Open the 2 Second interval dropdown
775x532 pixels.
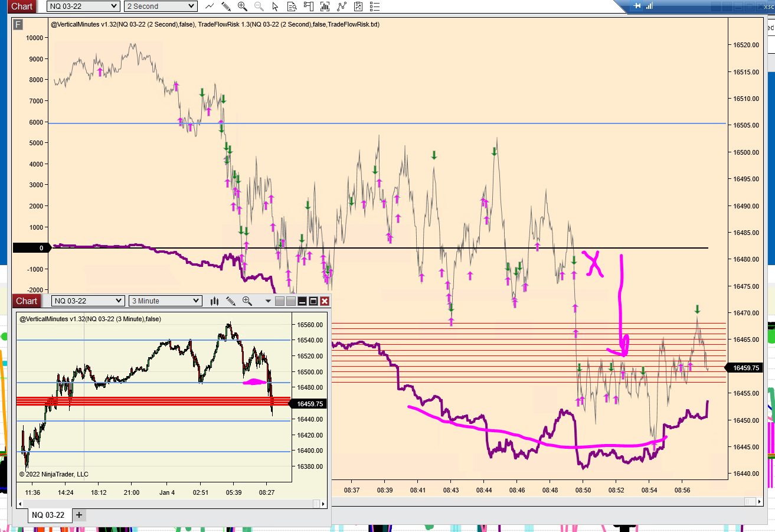tap(160, 6)
